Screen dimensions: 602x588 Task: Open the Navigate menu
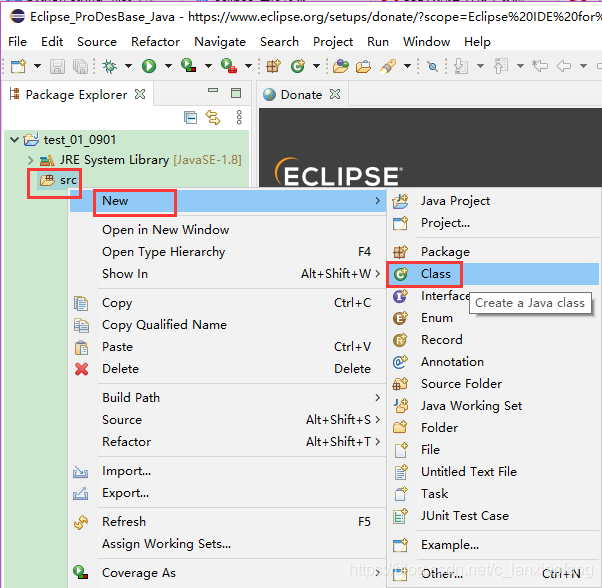(x=220, y=41)
